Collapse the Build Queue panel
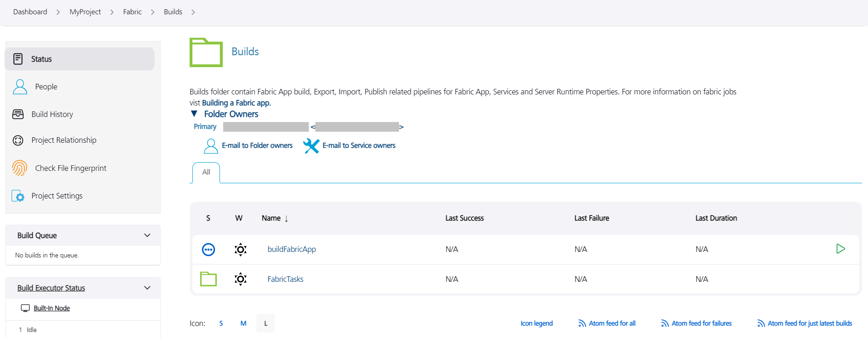This screenshot has width=868, height=338. [x=147, y=235]
